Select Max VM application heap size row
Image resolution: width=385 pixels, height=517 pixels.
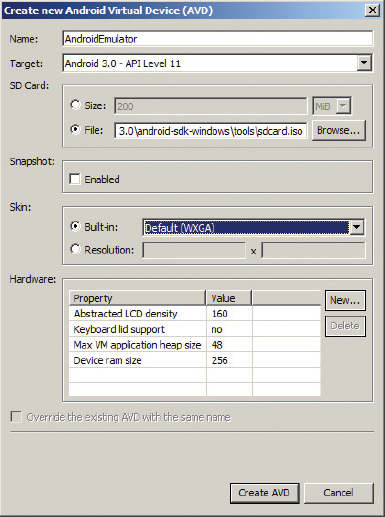click(x=195, y=345)
